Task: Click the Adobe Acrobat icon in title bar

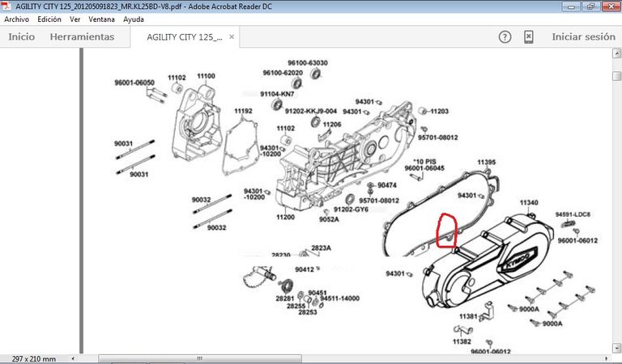Action: click(x=6, y=6)
